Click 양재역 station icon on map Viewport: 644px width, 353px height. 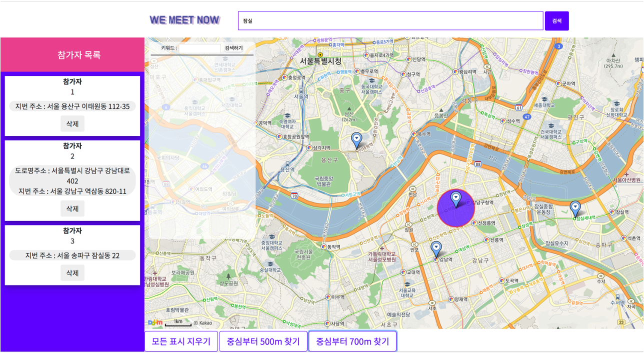[450, 299]
